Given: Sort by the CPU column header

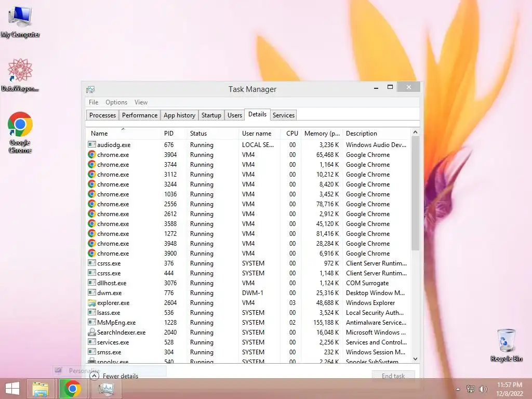Looking at the screenshot, I should pos(291,134).
